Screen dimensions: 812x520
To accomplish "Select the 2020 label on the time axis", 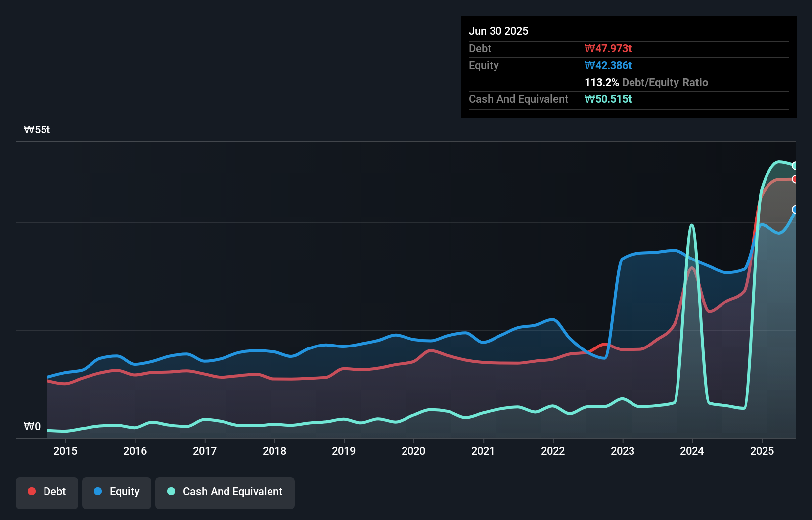I will pos(414,451).
